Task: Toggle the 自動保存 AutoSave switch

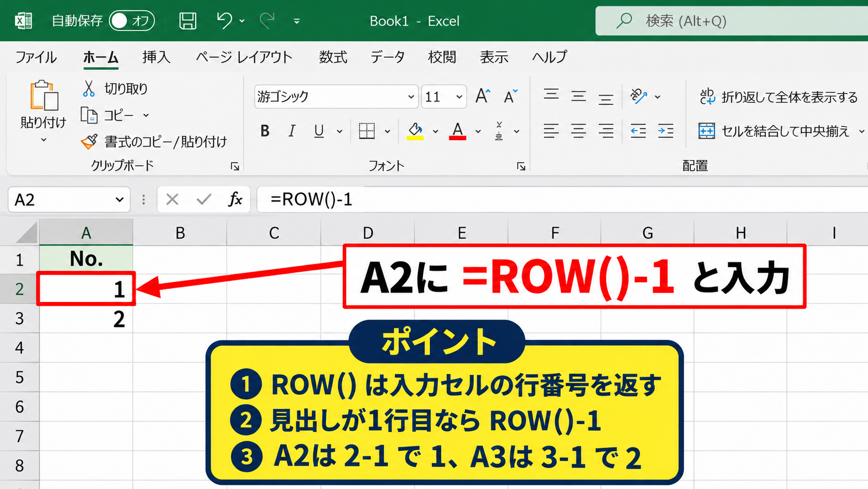Action: pos(132,21)
